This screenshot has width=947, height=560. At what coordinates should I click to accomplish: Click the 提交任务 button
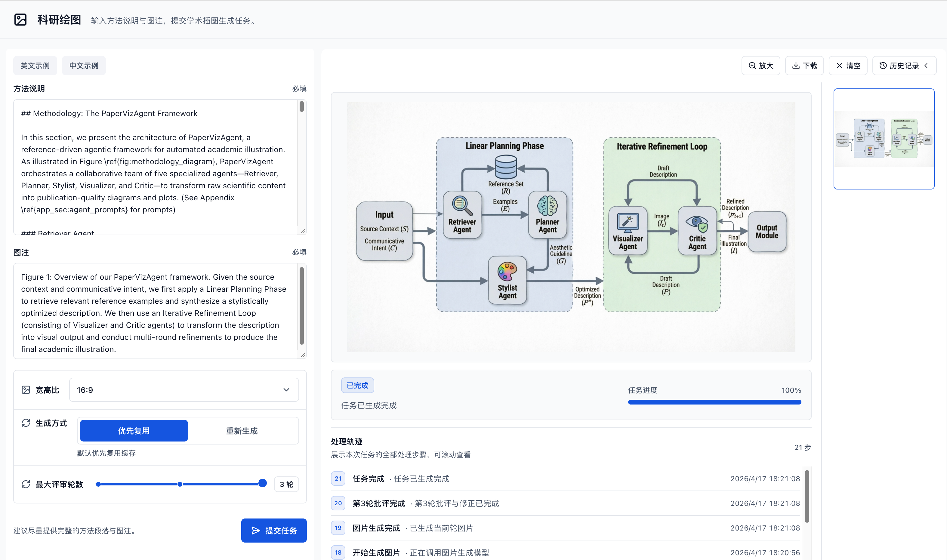[274, 531]
